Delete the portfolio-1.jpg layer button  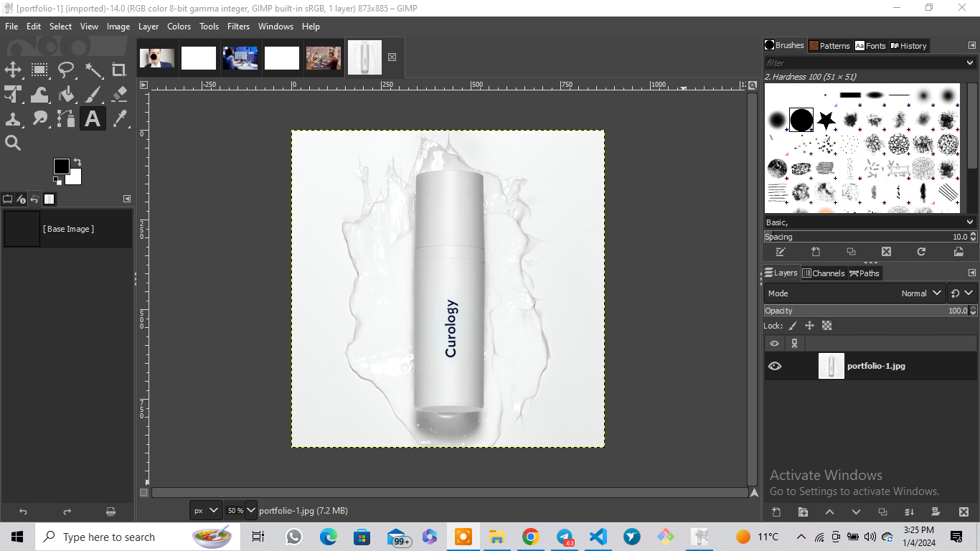[x=963, y=512]
